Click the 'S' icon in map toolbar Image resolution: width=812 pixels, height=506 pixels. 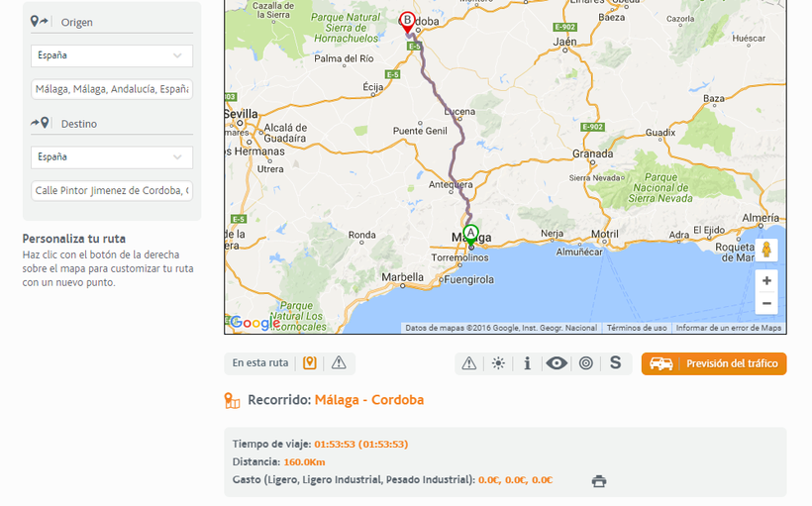point(615,363)
